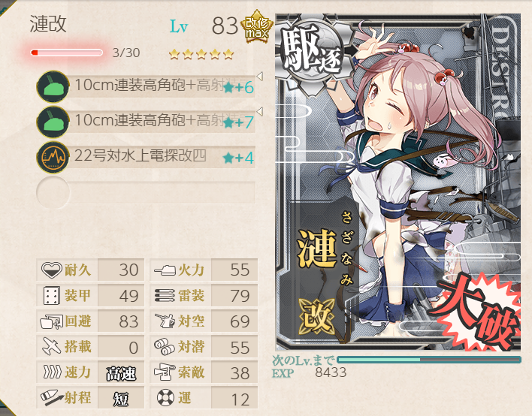
Task: Click the anti-air gun icon beside 対空
Action: click(x=165, y=321)
